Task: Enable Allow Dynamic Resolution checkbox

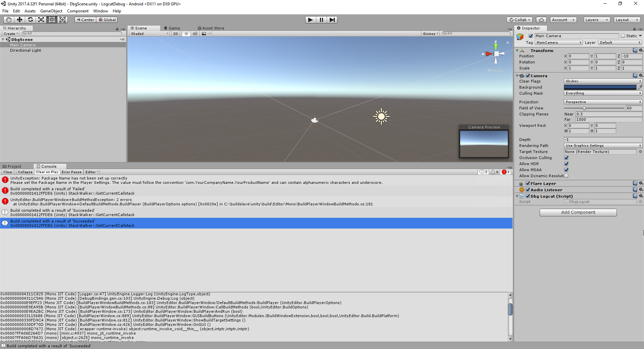Action: click(x=567, y=176)
